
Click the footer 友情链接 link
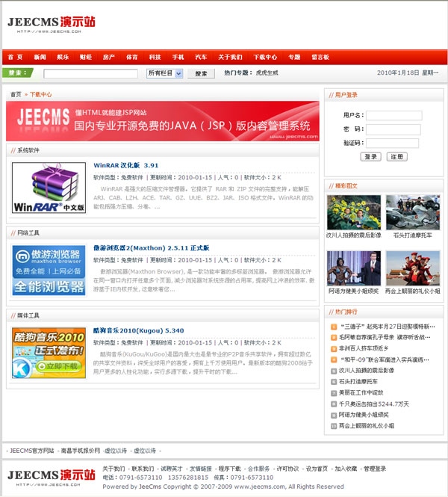click(x=201, y=469)
